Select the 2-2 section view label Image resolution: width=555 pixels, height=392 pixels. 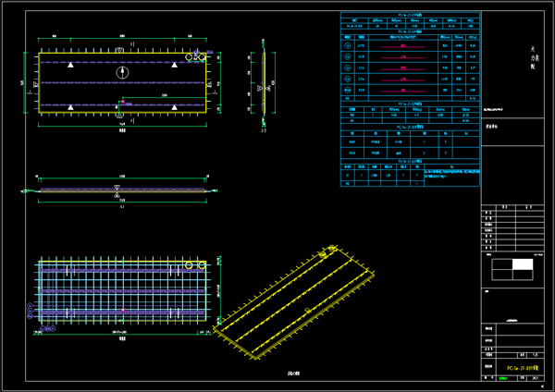coord(264,130)
